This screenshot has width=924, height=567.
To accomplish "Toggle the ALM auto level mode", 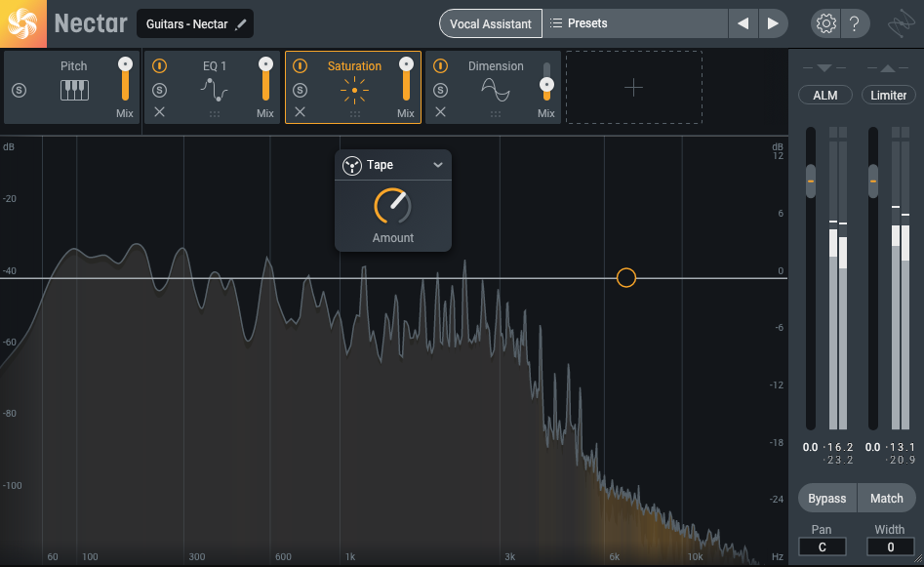I will click(825, 95).
